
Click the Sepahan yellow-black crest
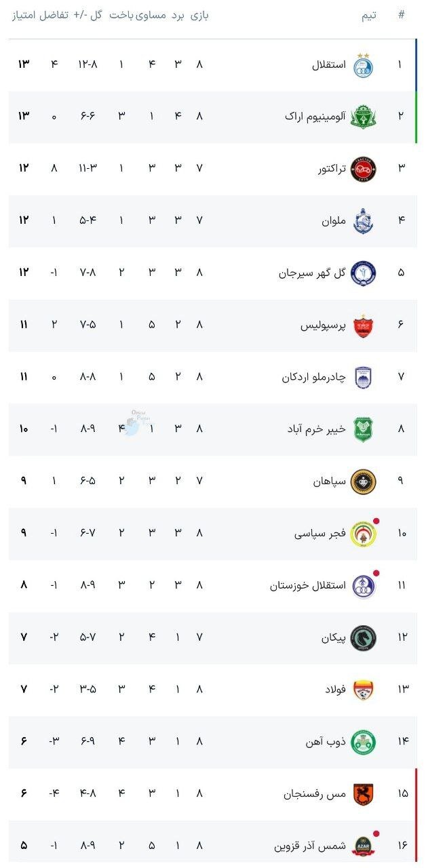point(364,481)
